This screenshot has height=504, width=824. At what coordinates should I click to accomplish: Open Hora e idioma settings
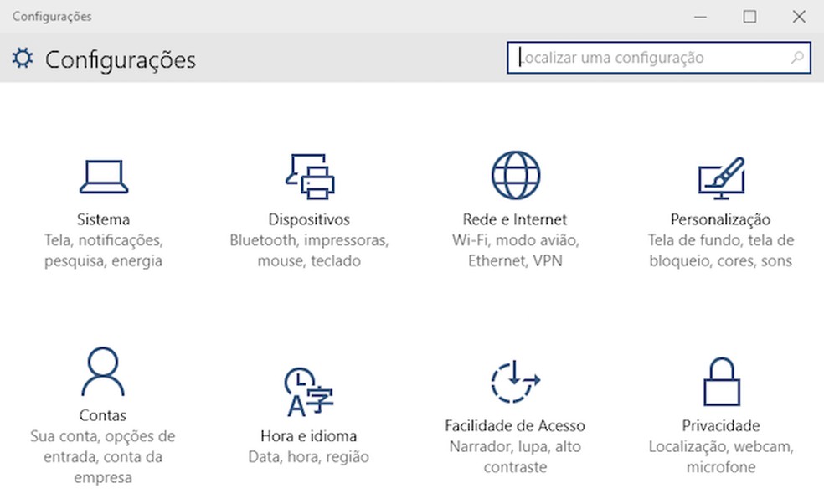click(x=307, y=435)
